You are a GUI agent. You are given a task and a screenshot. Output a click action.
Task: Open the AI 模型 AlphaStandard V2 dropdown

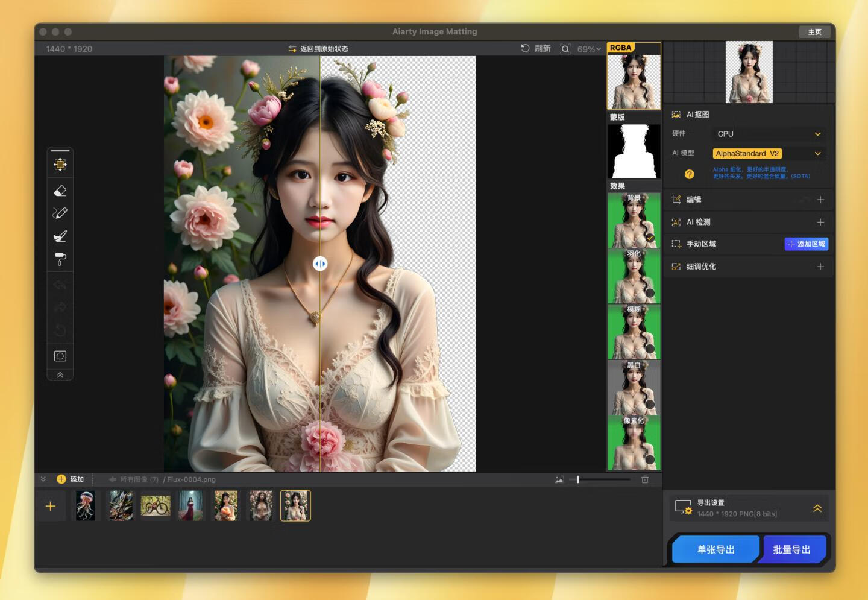(x=768, y=153)
